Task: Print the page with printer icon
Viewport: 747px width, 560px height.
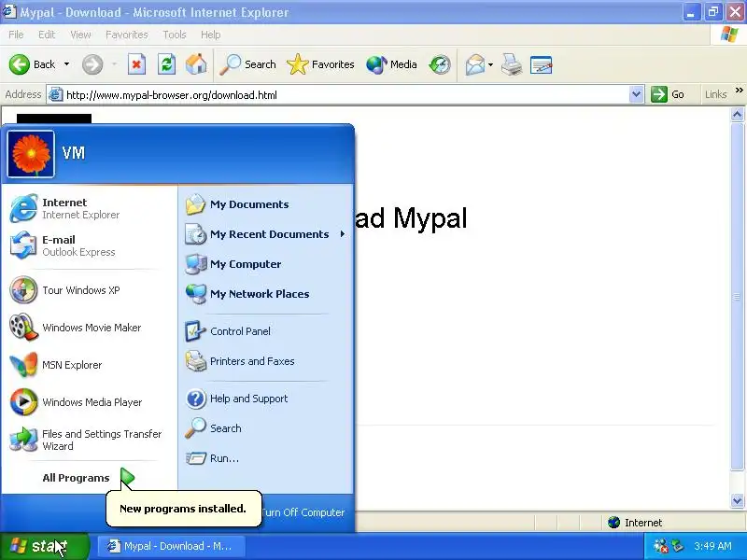Action: tap(511, 64)
